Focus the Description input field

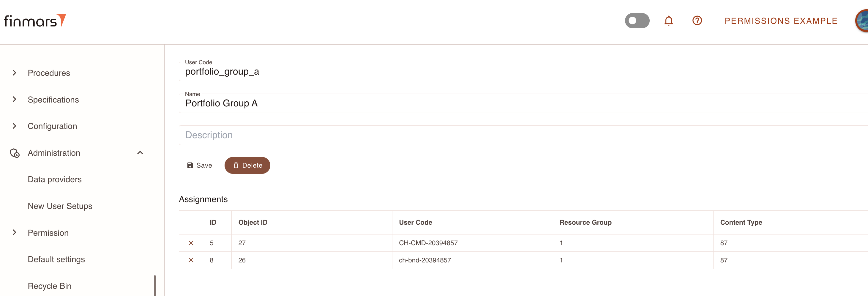pos(523,135)
